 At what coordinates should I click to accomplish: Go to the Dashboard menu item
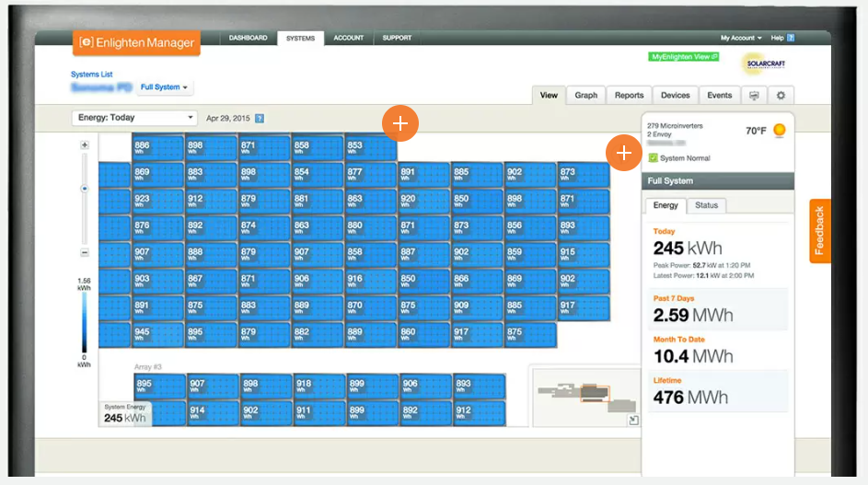tap(248, 38)
